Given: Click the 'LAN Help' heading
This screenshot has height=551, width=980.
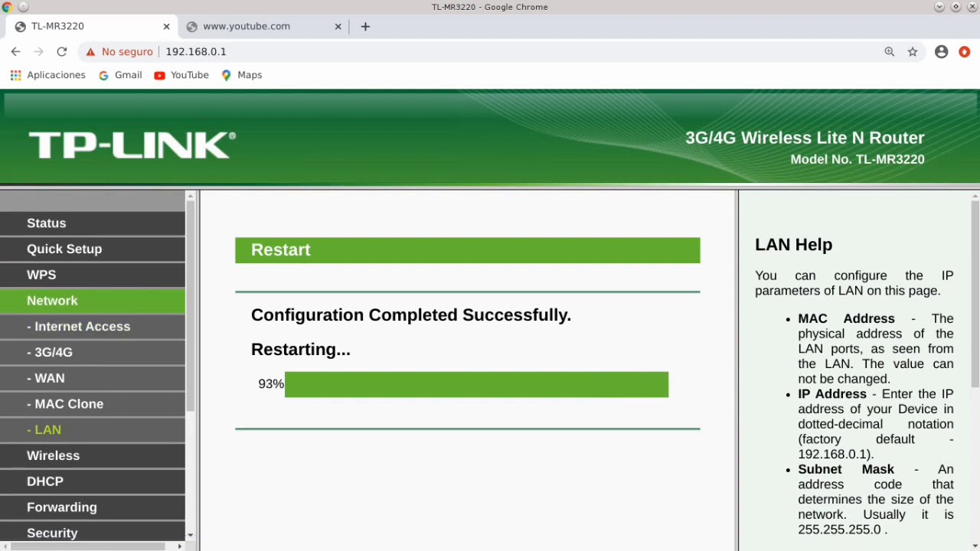Looking at the screenshot, I should click(793, 245).
